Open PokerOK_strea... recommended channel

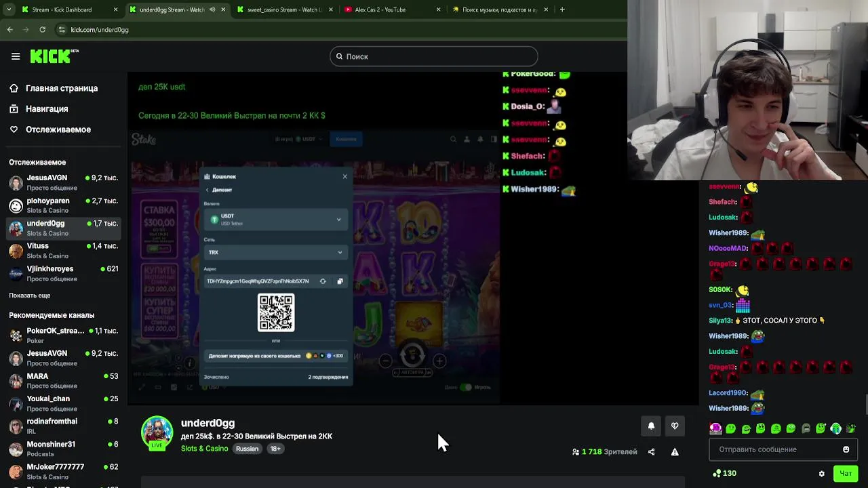click(x=64, y=335)
